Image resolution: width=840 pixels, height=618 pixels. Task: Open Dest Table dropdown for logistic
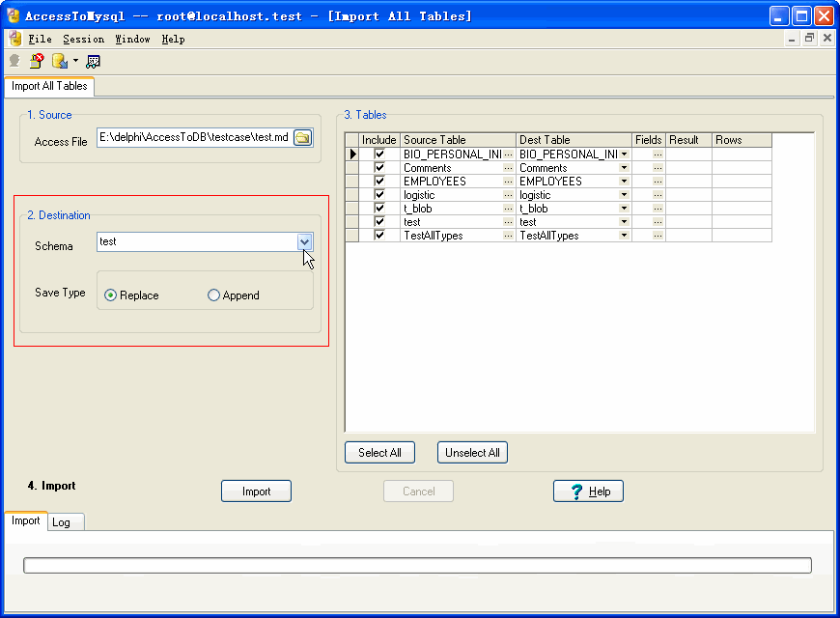click(624, 194)
